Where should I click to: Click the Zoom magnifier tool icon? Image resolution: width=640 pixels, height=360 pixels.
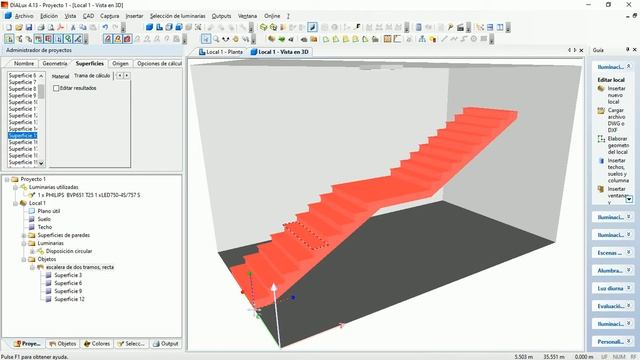pyautogui.click(x=216, y=39)
